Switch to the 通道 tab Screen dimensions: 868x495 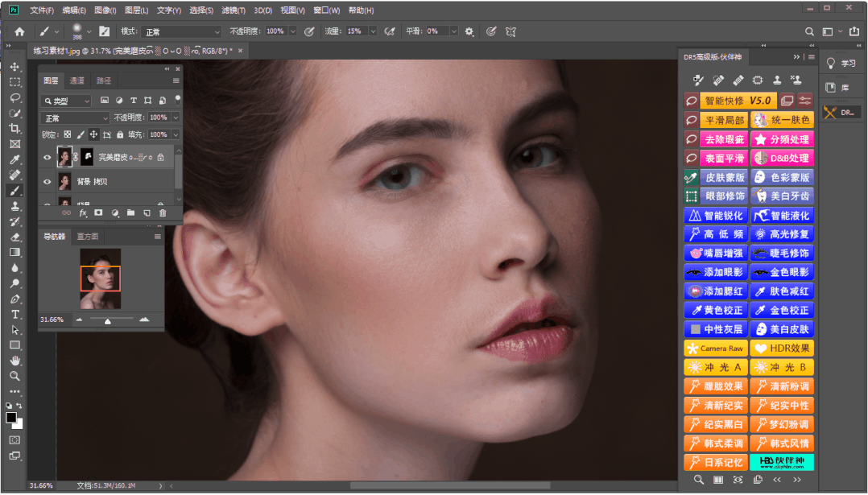tap(77, 80)
